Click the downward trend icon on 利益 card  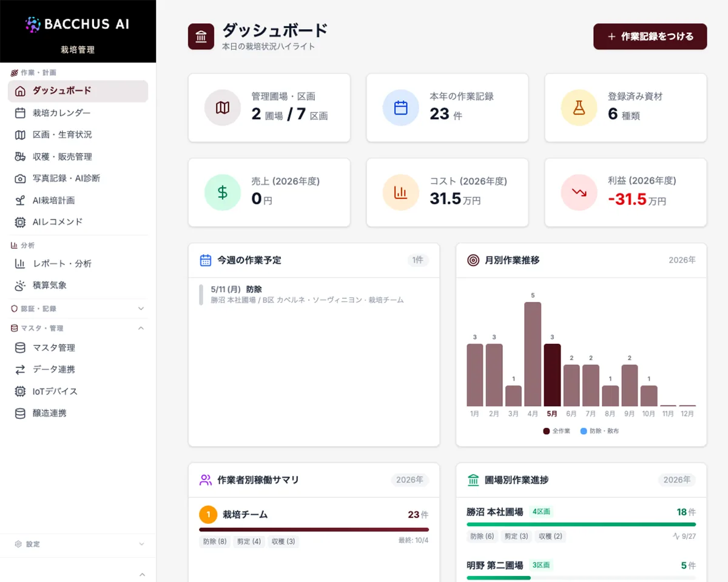[579, 193]
